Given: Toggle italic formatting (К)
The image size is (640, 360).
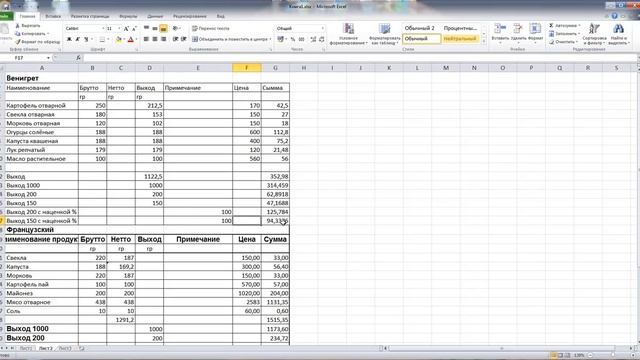Looking at the screenshot, I should coord(78,39).
